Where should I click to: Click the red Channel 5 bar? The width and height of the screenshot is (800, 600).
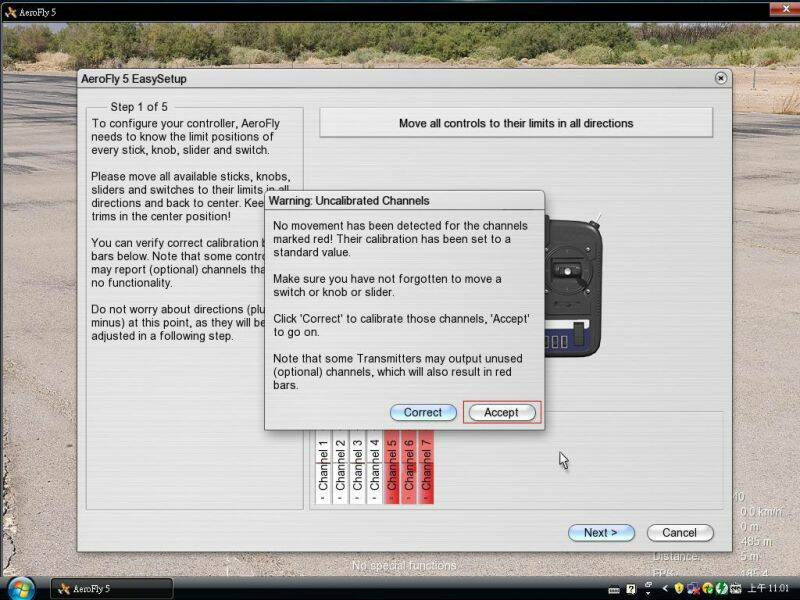(392, 467)
